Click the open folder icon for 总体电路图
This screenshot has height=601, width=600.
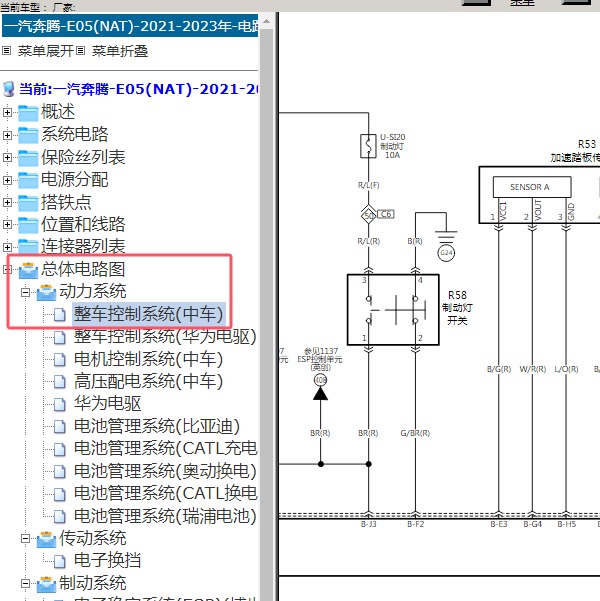pos(28,270)
